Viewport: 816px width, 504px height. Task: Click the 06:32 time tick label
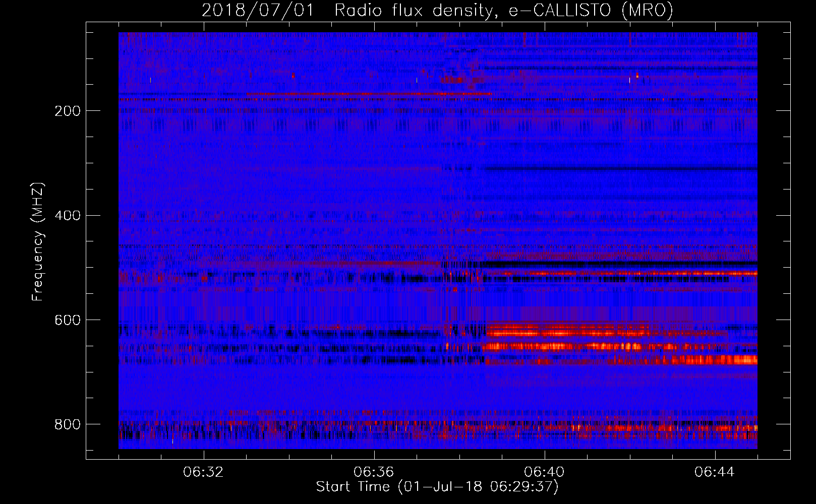203,472
